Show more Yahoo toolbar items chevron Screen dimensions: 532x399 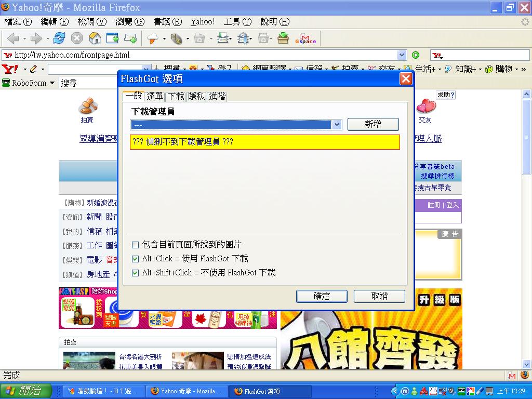tap(524, 69)
